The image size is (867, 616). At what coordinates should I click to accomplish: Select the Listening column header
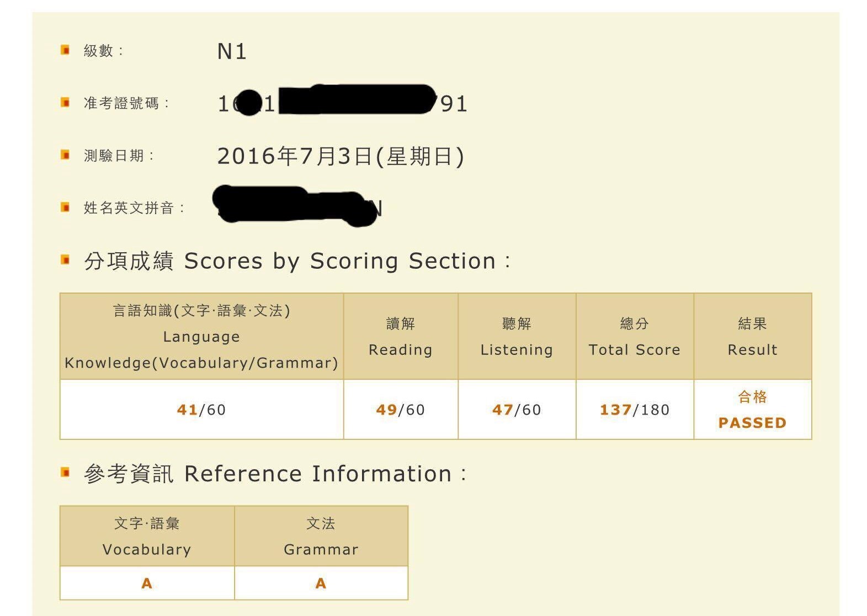click(517, 336)
